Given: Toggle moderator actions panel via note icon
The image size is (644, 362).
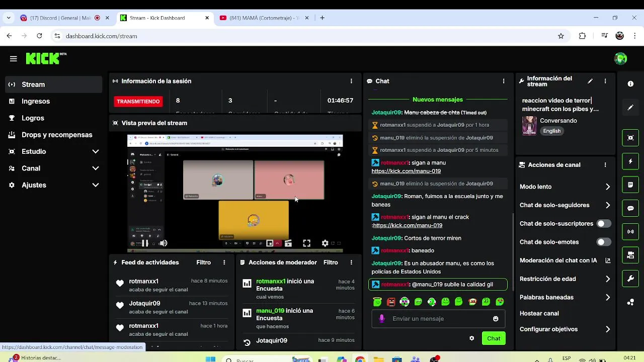Looking at the screenshot, I should point(630,185).
